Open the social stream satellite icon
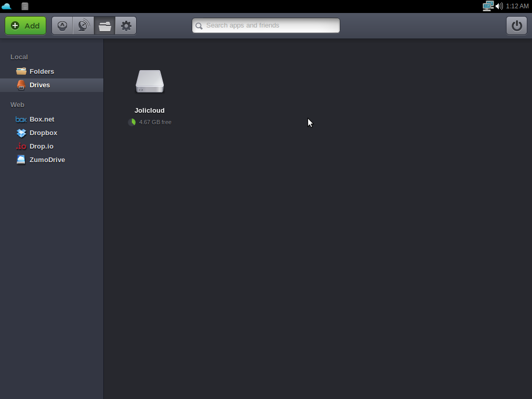 84,26
